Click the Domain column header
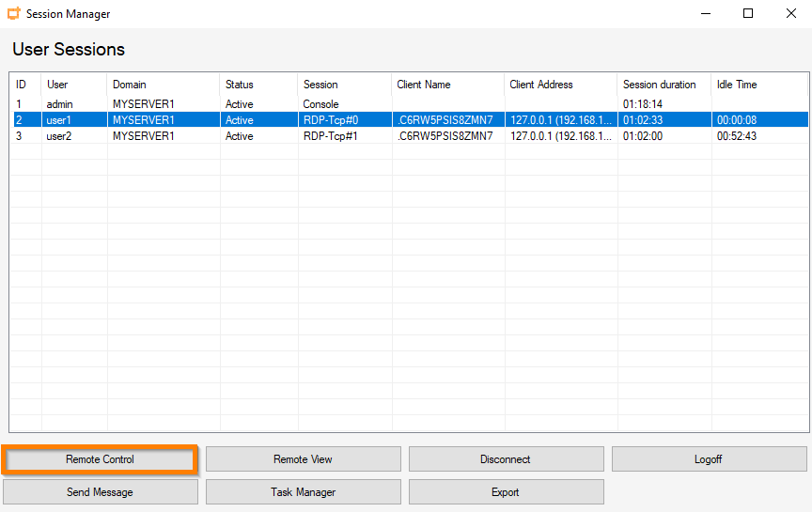Image resolution: width=812 pixels, height=512 pixels. [x=163, y=85]
